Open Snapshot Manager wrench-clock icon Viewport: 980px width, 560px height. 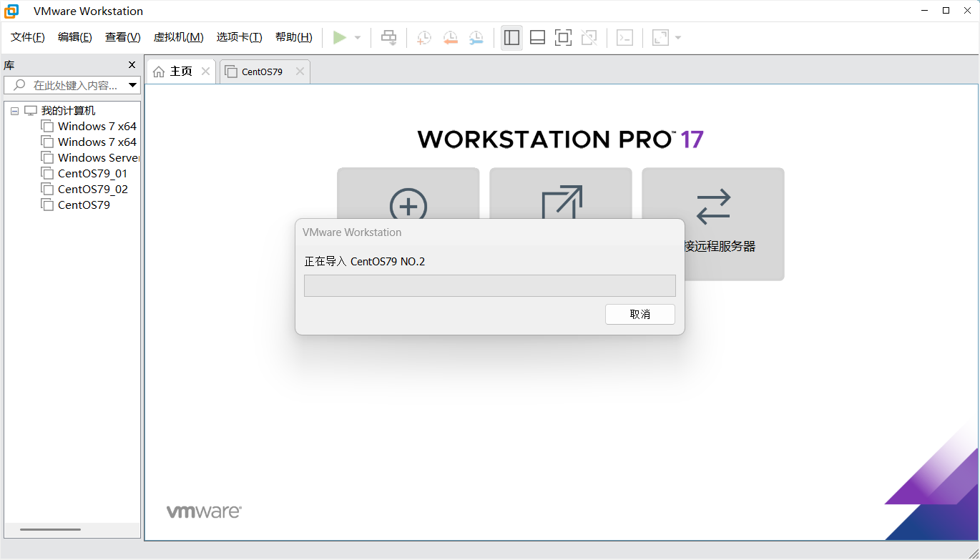(x=476, y=38)
